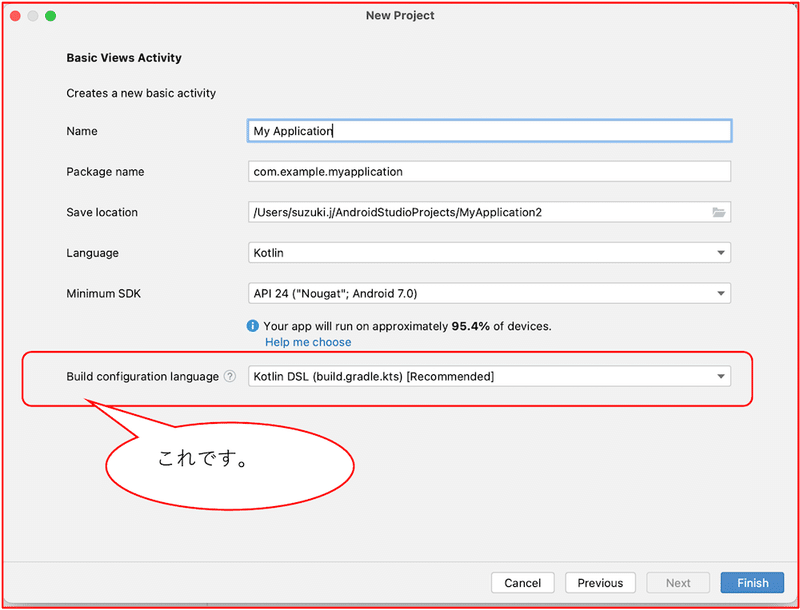Click the Name field containing My Application

pos(489,131)
